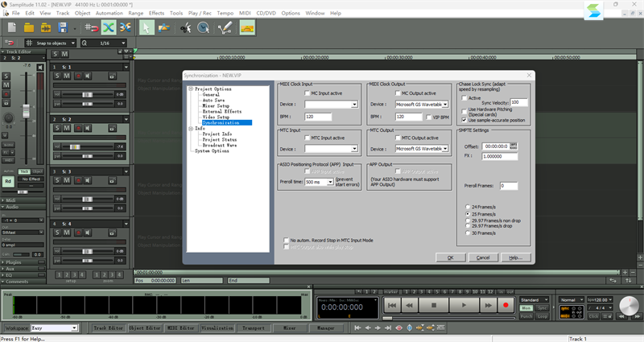Mute track 1 with the M button
This screenshot has width=644, height=342.
pyautogui.click(x=68, y=76)
